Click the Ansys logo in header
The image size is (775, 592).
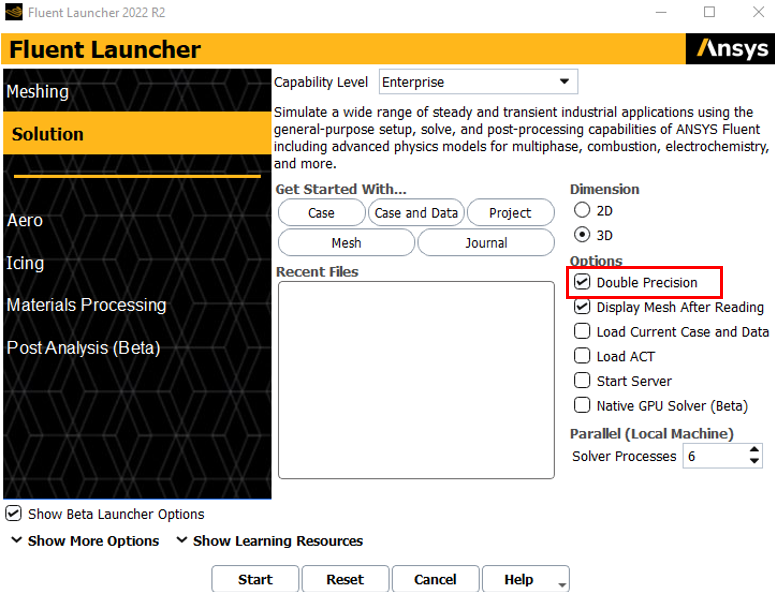coord(731,49)
